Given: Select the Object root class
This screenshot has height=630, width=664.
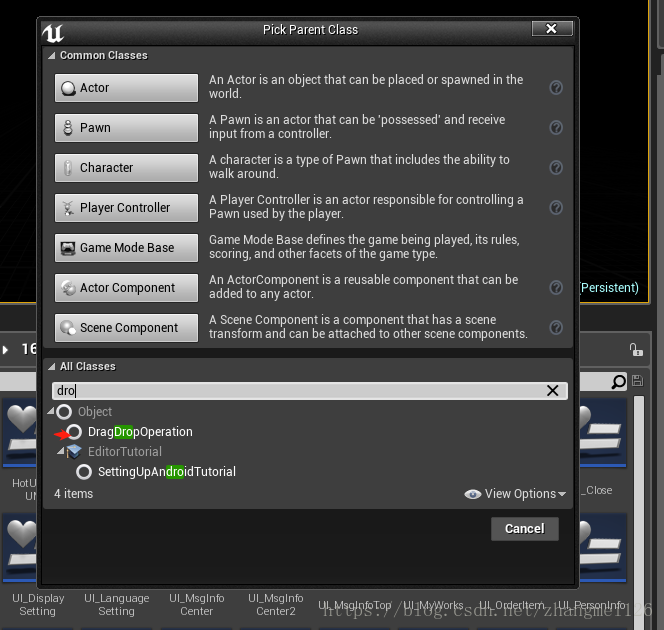Looking at the screenshot, I should pyautogui.click(x=94, y=412).
